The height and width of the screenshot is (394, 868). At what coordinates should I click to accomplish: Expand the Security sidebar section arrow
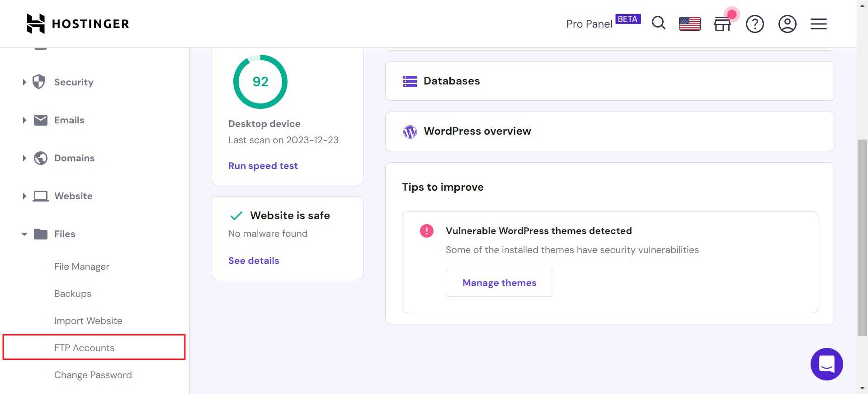point(24,82)
